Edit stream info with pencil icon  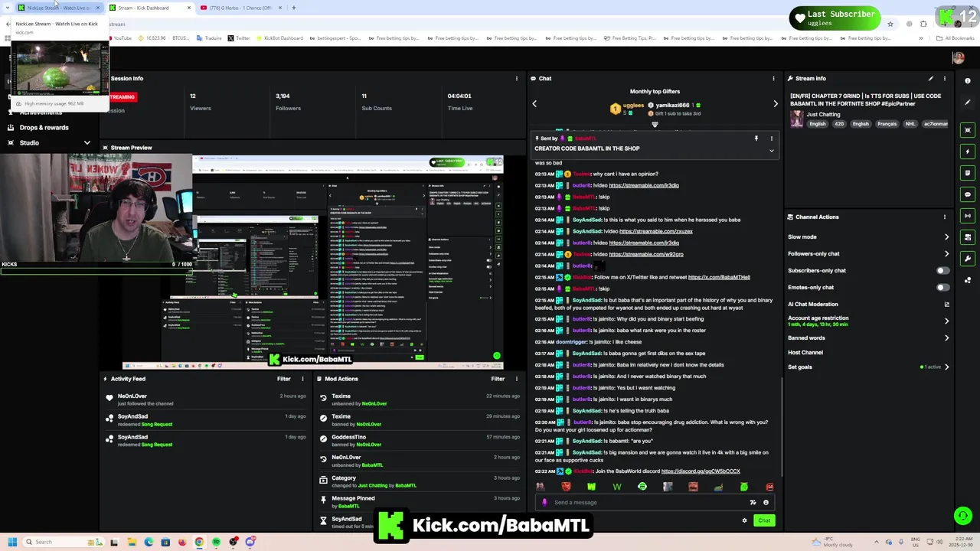pyautogui.click(x=931, y=78)
